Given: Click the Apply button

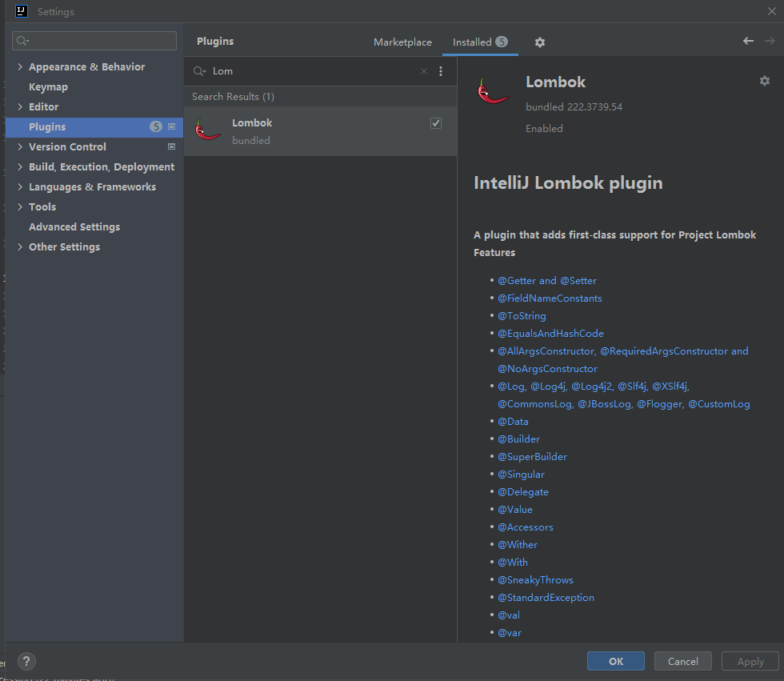Looking at the screenshot, I should [750, 662].
